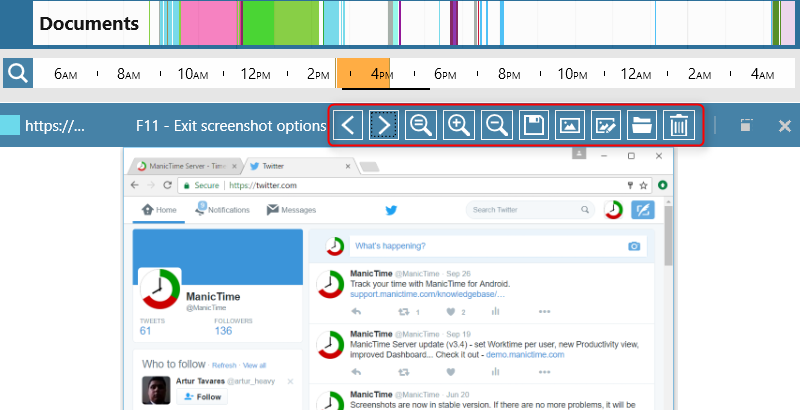Image resolution: width=800 pixels, height=410 pixels.
Task: Delete the screenshot with trash icon
Action: 678,125
